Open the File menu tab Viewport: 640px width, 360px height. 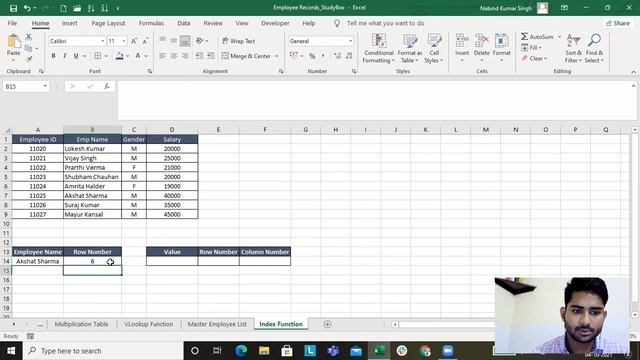[12, 23]
